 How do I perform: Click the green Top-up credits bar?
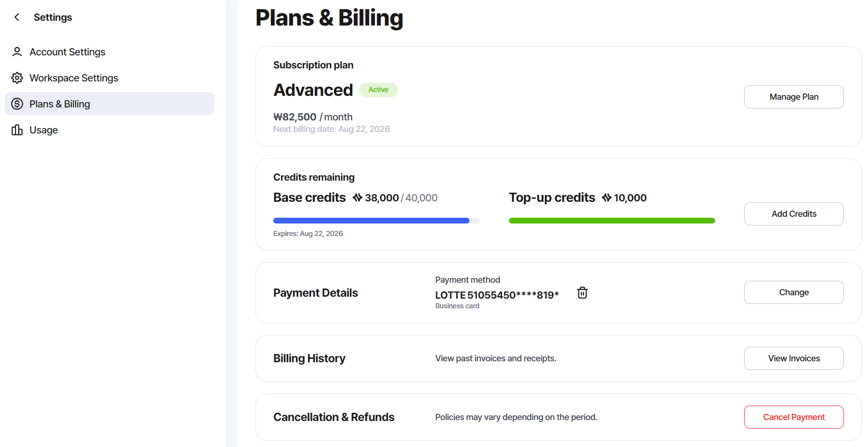(x=612, y=221)
